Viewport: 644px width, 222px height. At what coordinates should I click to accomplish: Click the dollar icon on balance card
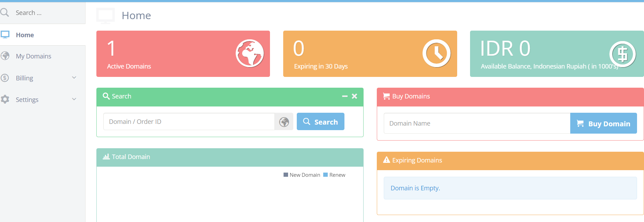click(x=623, y=54)
